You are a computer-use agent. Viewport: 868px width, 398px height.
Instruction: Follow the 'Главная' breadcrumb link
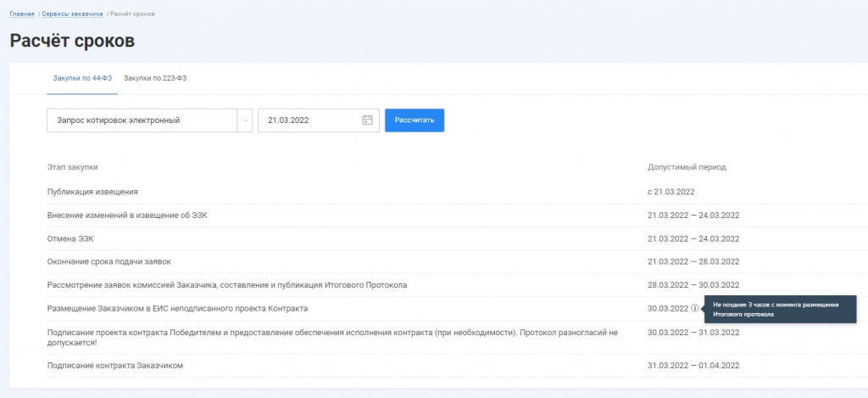[22, 14]
